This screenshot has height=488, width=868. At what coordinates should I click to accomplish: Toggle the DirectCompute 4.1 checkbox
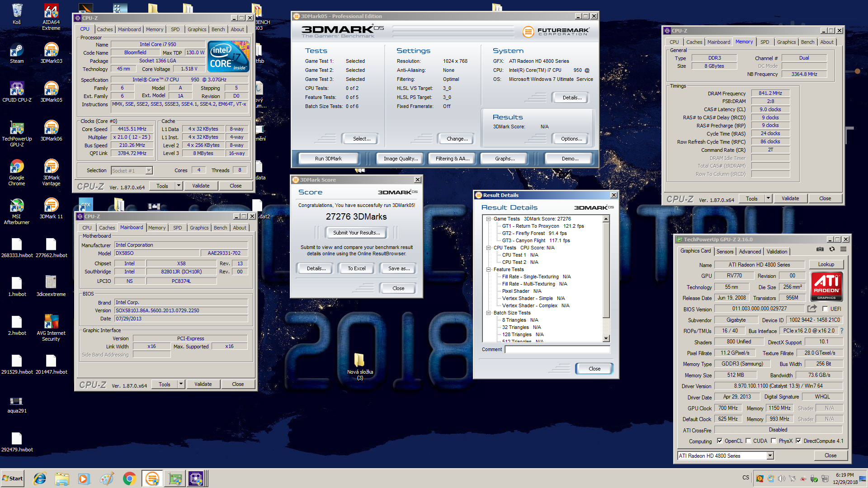[799, 441]
